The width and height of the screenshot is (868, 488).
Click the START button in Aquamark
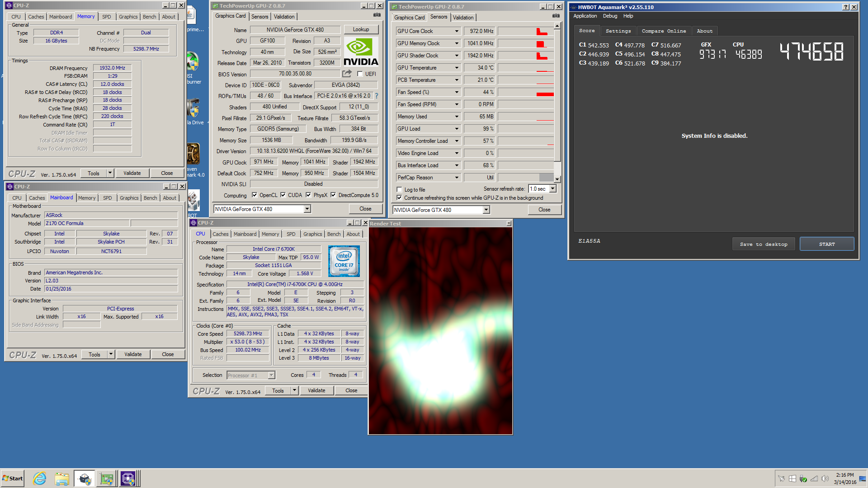[x=827, y=244]
